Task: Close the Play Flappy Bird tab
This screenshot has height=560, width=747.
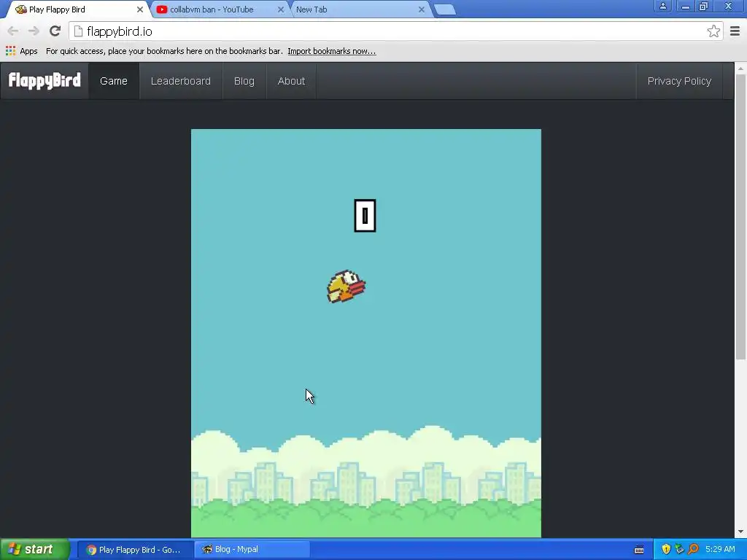Action: tap(140, 9)
